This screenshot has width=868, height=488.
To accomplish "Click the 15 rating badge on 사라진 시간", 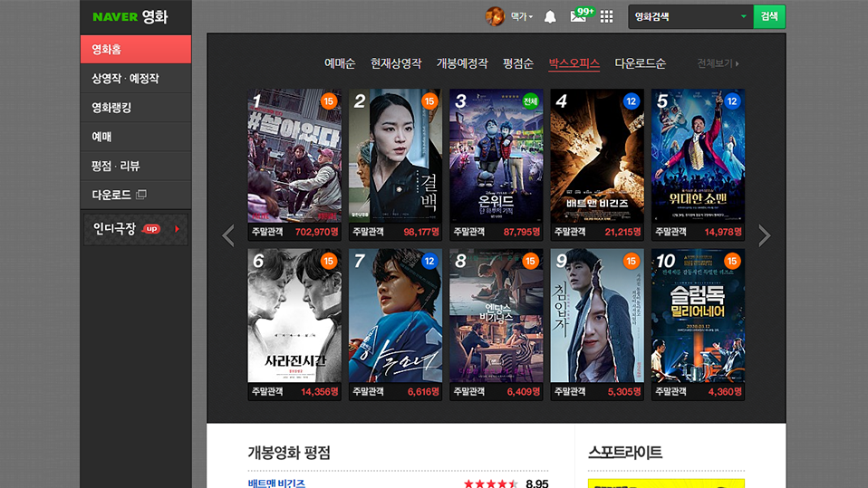I will click(329, 261).
